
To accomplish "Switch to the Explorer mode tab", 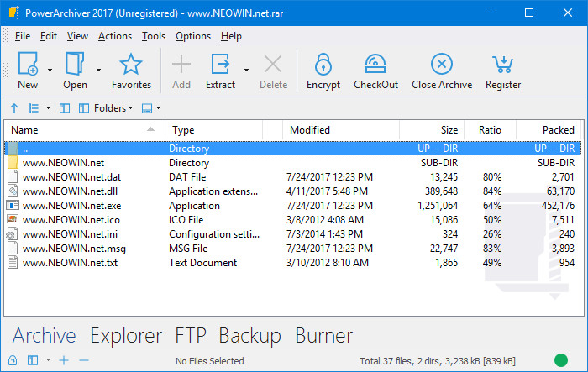I will 126,336.
